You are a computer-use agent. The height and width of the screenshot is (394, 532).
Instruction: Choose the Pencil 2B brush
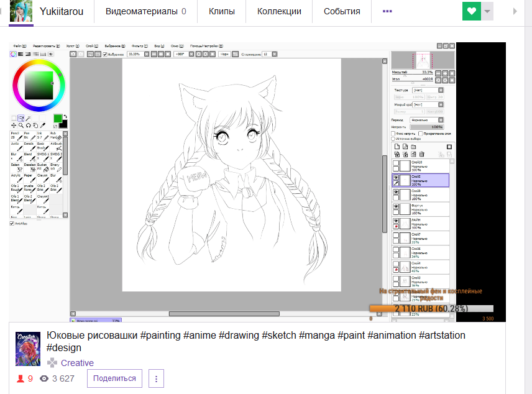click(16, 135)
